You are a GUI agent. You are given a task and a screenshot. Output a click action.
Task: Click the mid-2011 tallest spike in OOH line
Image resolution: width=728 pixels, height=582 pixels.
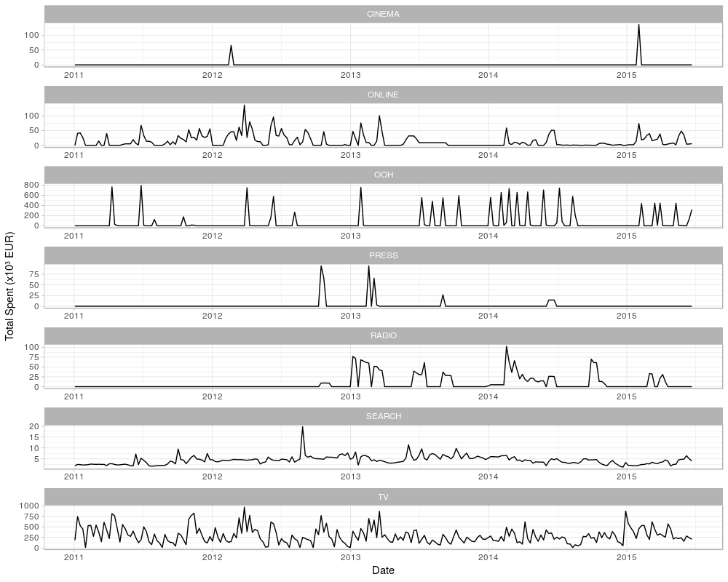coord(141,186)
